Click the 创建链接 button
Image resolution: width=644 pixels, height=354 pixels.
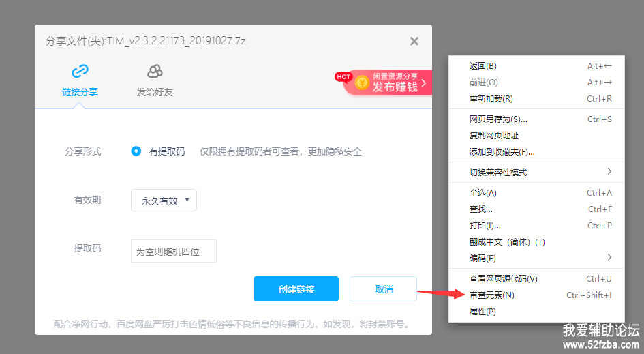(x=296, y=289)
